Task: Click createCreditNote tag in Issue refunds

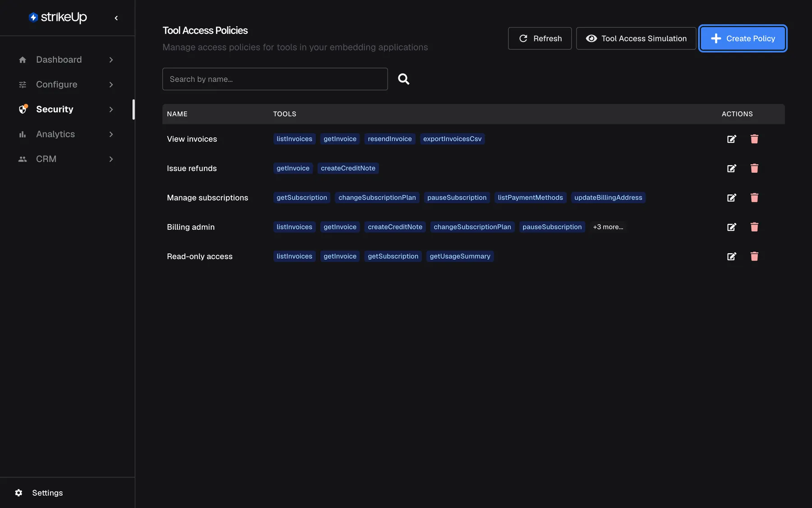Action: (x=348, y=168)
